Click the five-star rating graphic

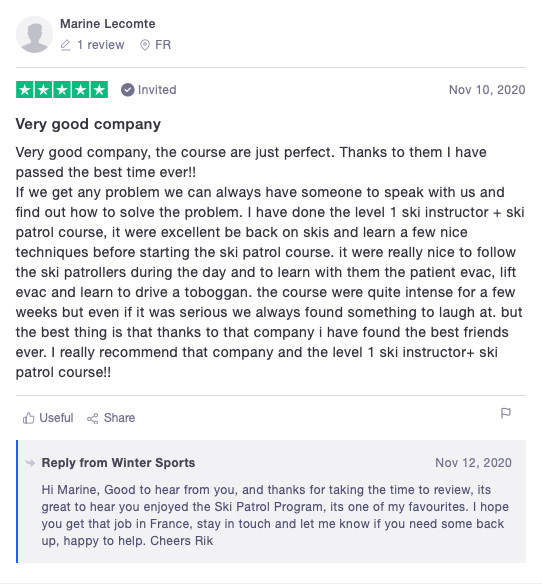[x=62, y=90]
